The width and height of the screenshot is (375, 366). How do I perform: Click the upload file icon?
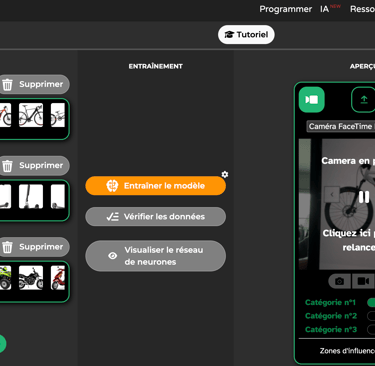pos(364,100)
